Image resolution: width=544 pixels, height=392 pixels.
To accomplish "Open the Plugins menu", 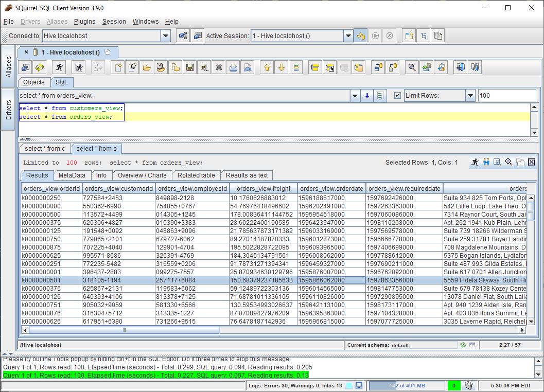I will [x=84, y=22].
